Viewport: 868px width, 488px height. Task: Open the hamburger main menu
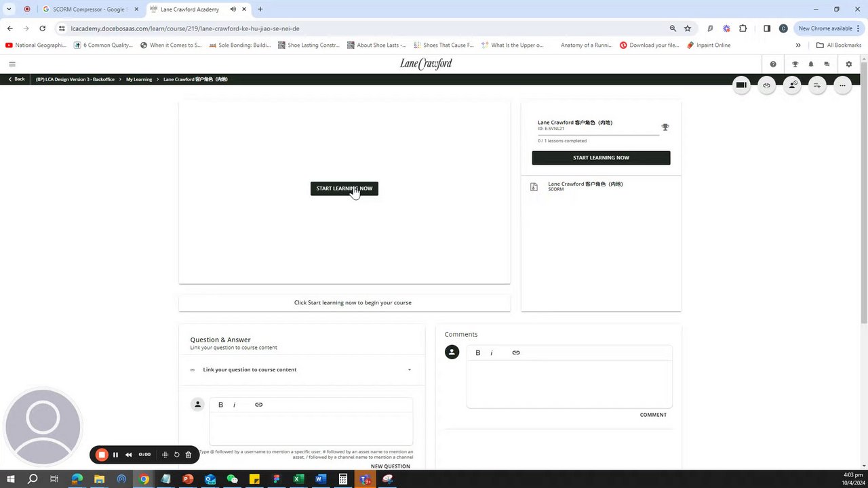pyautogui.click(x=12, y=64)
